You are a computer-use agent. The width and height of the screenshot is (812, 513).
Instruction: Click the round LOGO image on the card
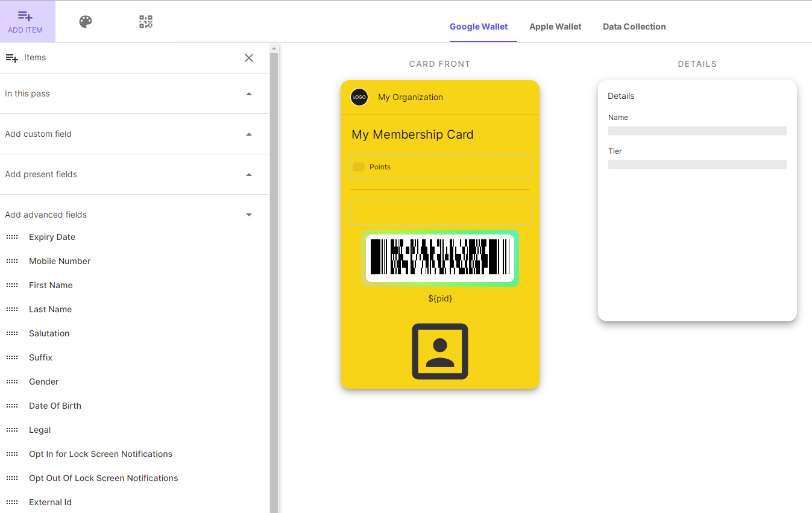click(x=359, y=97)
